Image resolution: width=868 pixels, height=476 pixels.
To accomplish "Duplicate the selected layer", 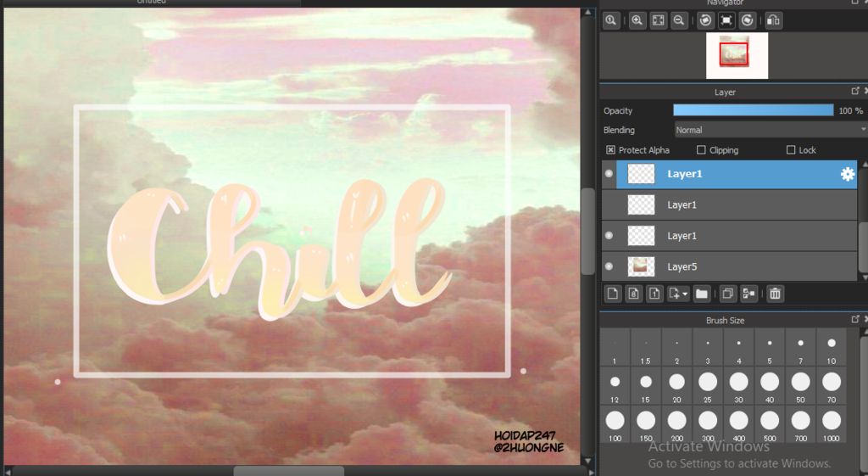I will 728,294.
